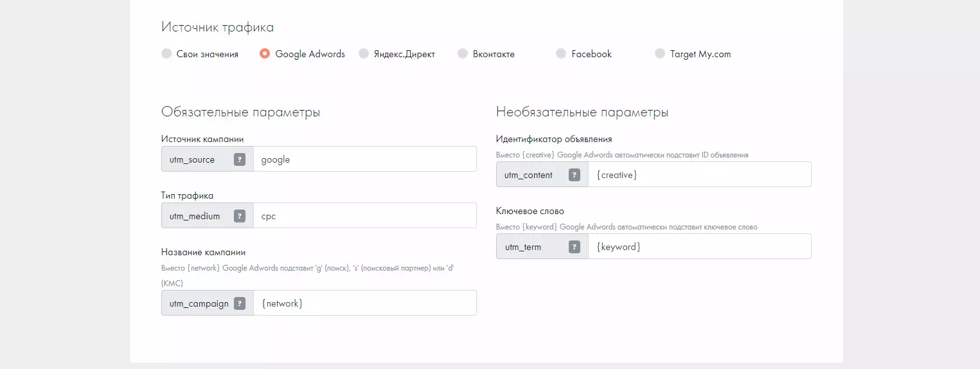Focus the utm_source field containing google

point(365,159)
